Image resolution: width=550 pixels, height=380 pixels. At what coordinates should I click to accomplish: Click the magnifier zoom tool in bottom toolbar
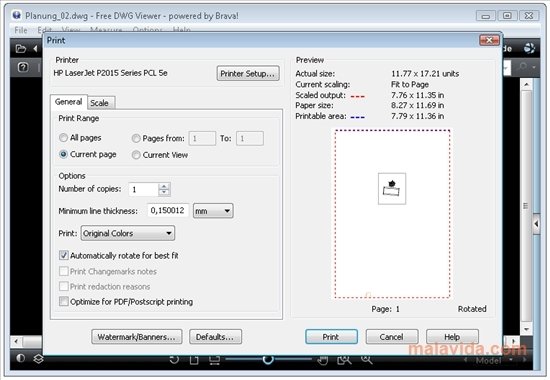367,360
